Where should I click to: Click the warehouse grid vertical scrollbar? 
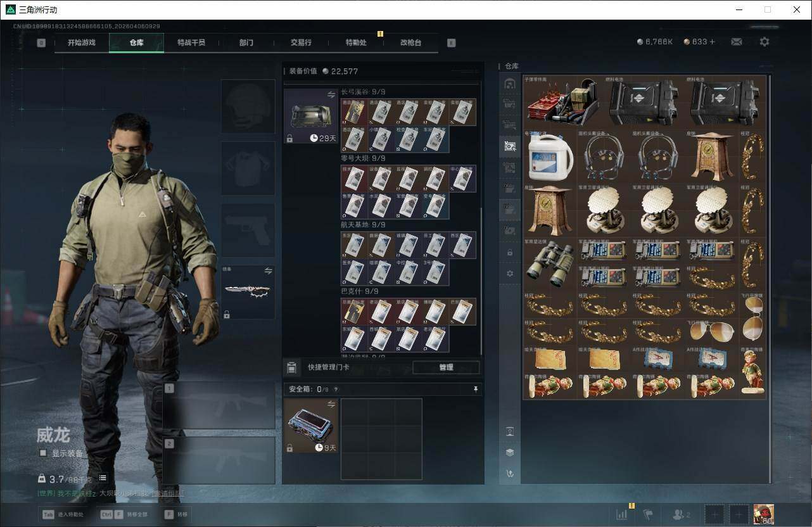pyautogui.click(x=770, y=279)
